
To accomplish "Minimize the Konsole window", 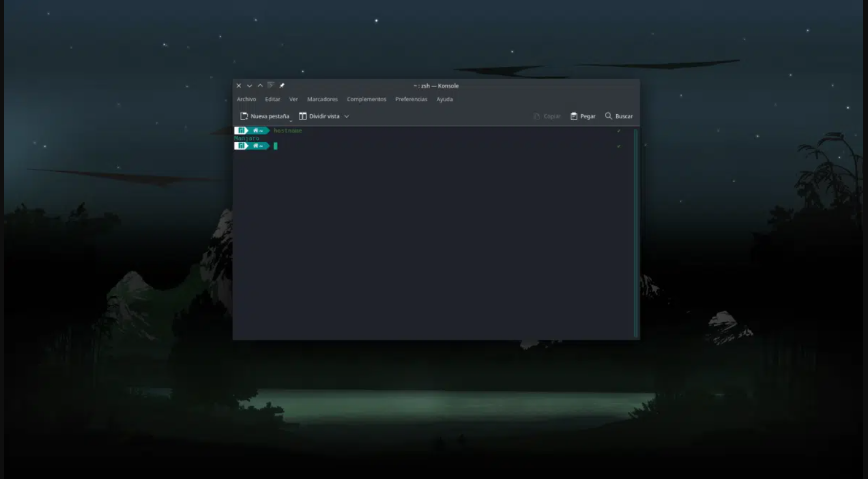I will click(x=250, y=85).
